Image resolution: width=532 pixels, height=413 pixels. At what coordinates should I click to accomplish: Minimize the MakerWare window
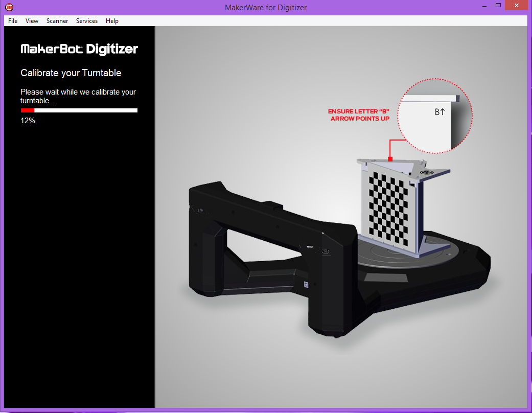point(484,6)
